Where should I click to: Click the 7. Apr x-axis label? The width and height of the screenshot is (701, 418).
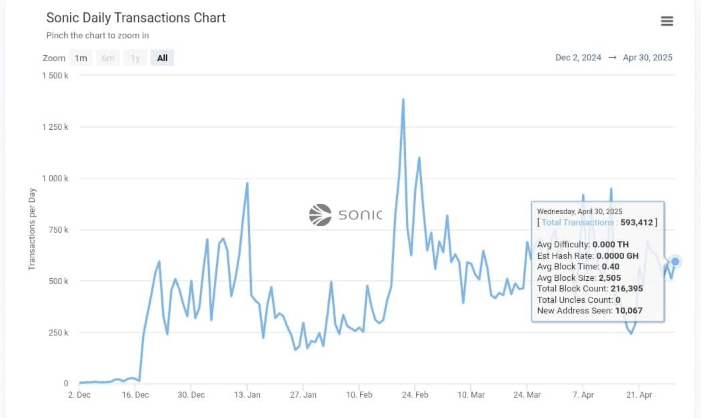(583, 395)
